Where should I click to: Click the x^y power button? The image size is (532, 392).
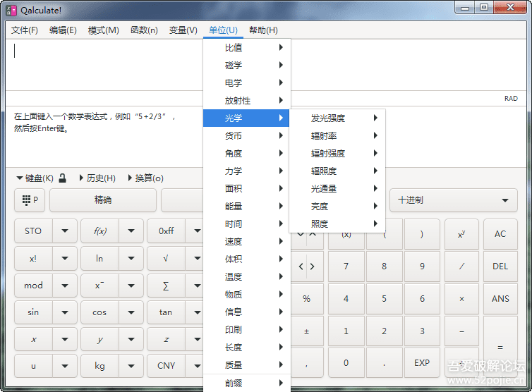tap(461, 234)
